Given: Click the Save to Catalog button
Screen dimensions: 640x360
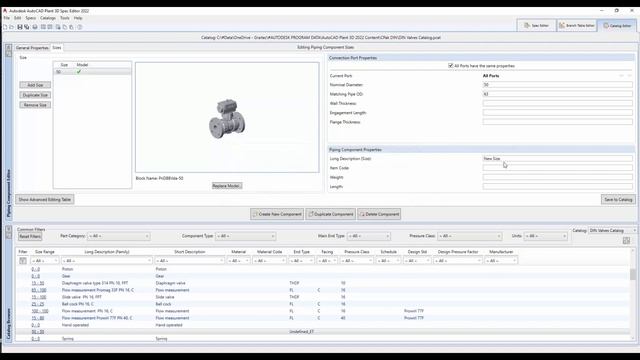Looking at the screenshot, I should [x=618, y=200].
